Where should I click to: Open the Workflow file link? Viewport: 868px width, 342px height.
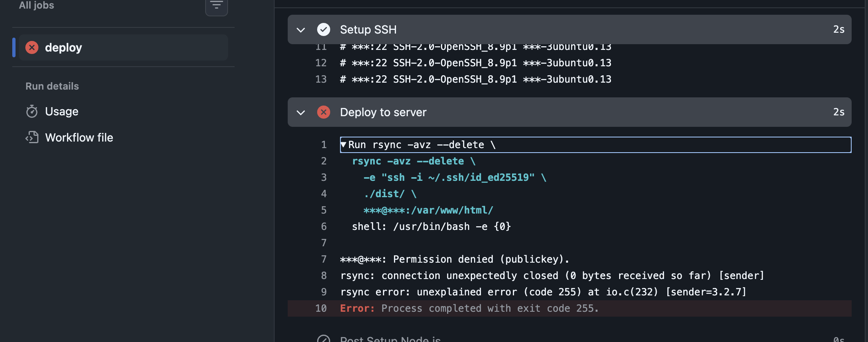pyautogui.click(x=79, y=137)
